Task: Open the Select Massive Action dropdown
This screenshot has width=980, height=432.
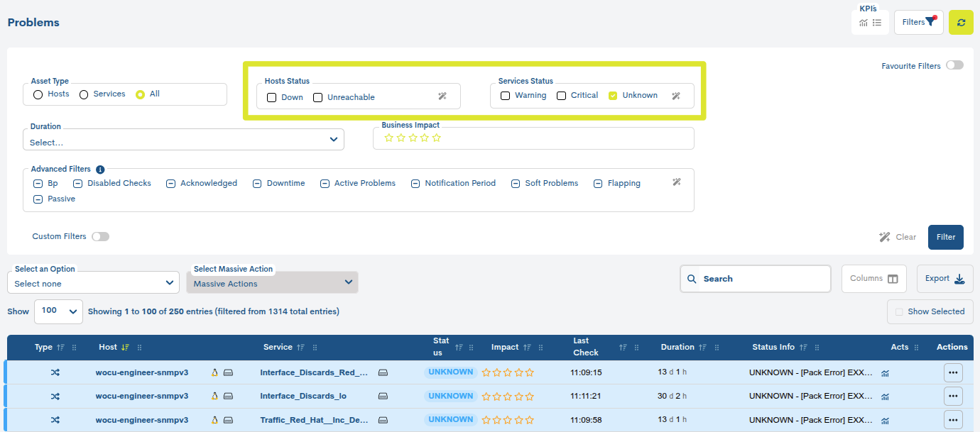Action: pyautogui.click(x=272, y=283)
